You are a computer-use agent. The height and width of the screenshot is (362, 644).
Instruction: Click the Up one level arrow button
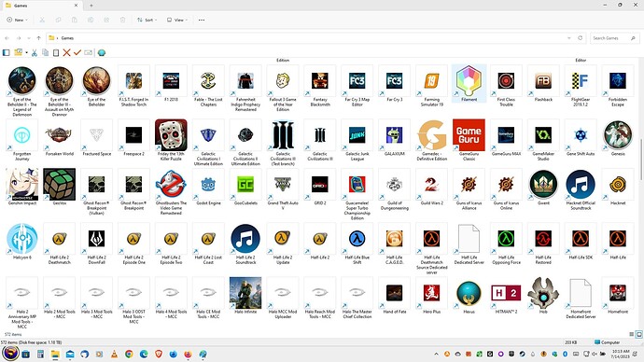point(38,38)
